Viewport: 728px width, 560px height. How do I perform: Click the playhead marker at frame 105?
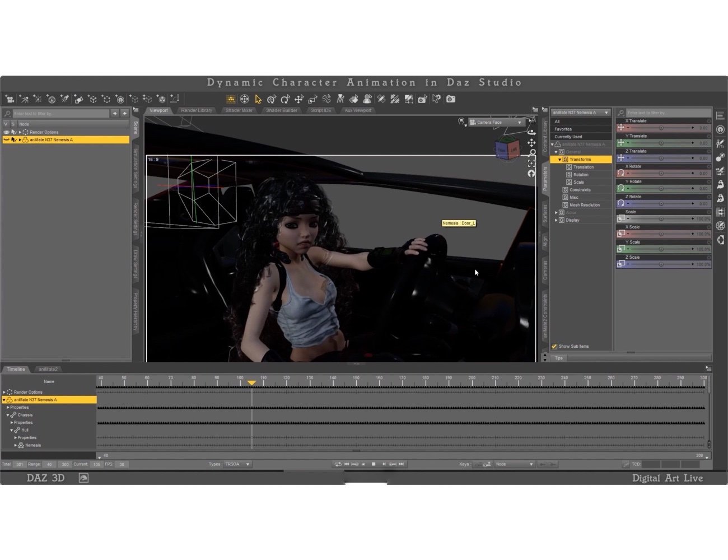point(251,382)
